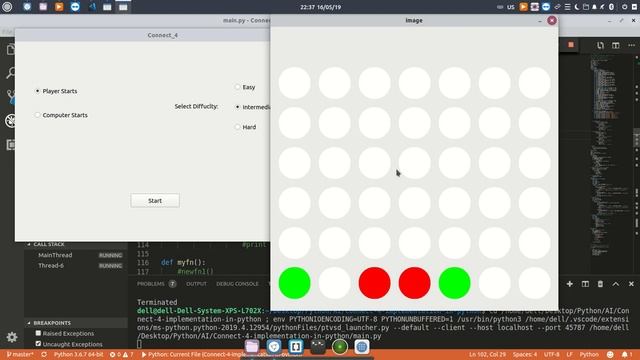Click the empty second-column bottom-row cell
Viewport: 640px width, 360px height.
[334, 283]
